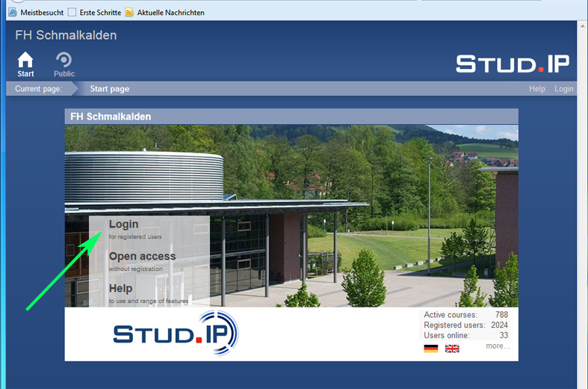Click the Start page breadcrumb label

110,88
